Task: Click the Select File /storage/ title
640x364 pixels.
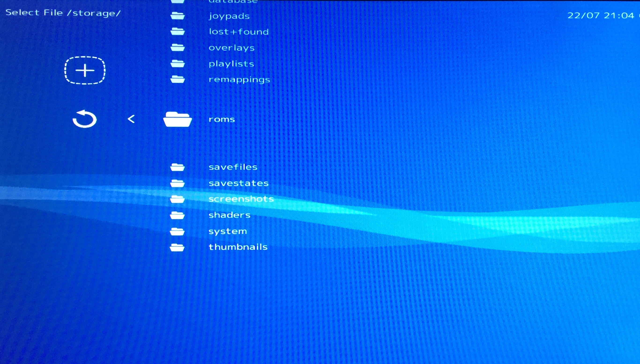Action: point(63,13)
